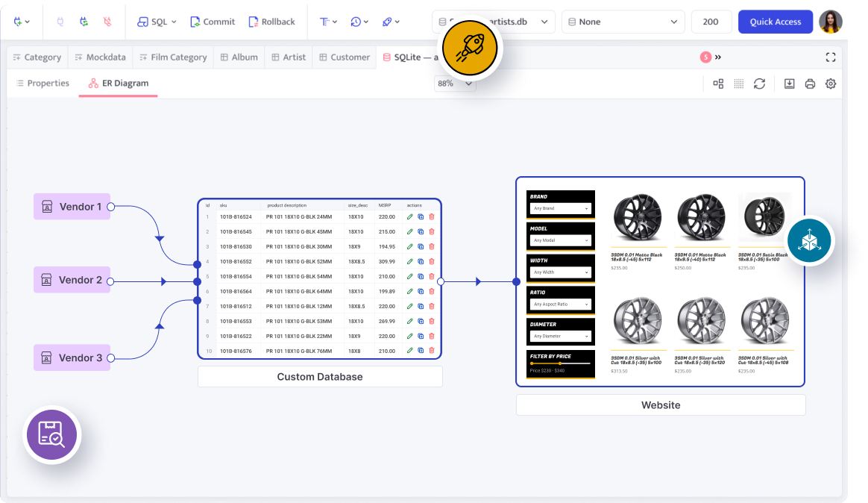This screenshot has width=868, height=503.
Task: Download the ER diagram
Action: click(789, 84)
